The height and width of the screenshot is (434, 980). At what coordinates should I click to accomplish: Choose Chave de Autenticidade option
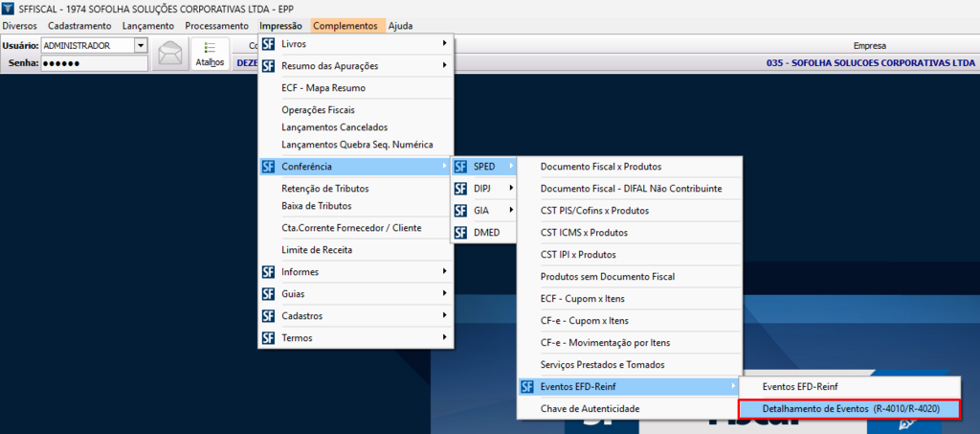coord(590,409)
